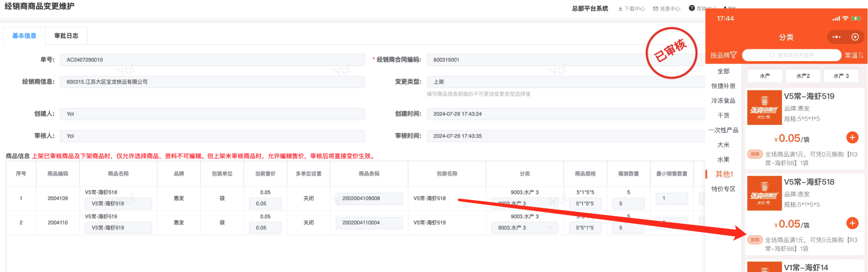Click the 多单位设置 column header
Viewport: 868px width, 272px height.
[x=308, y=174]
